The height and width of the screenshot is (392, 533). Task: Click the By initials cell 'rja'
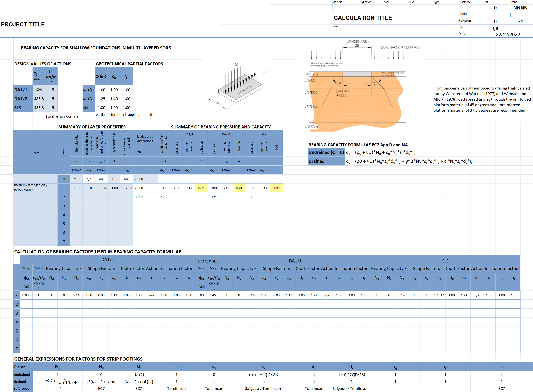(495, 28)
